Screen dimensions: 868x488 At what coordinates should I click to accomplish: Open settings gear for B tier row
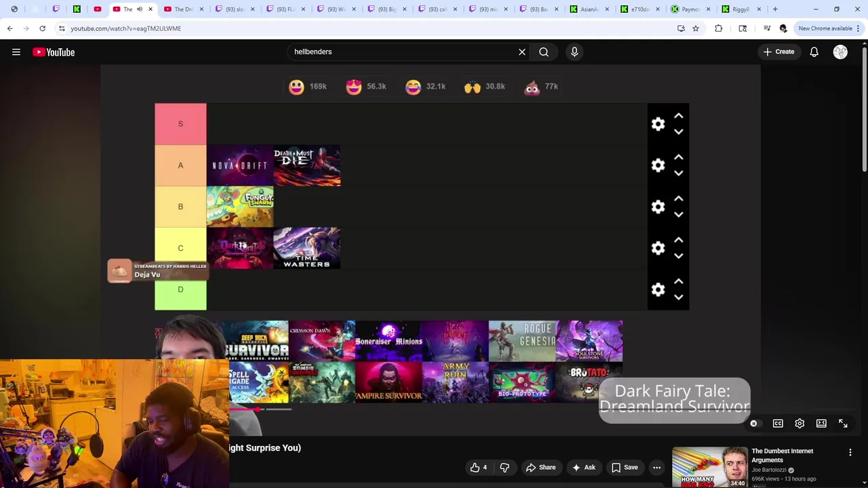(658, 207)
